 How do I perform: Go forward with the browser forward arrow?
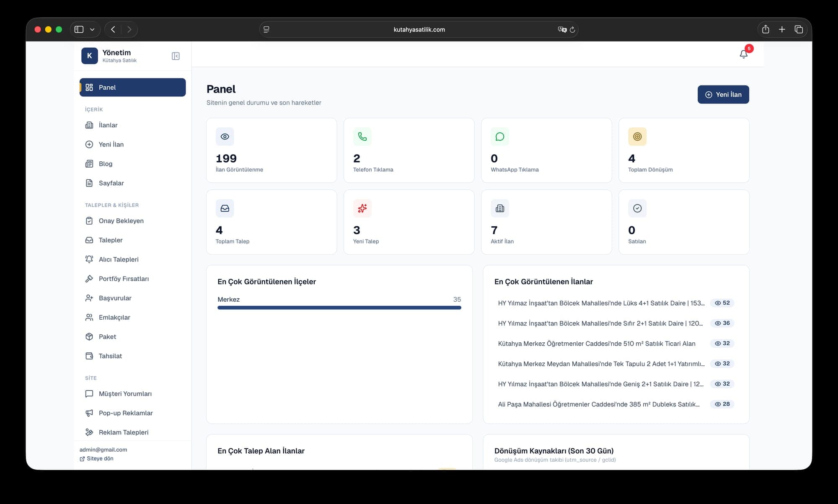tap(129, 29)
